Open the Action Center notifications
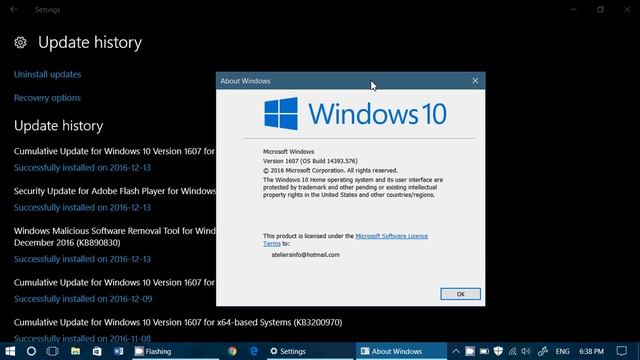The image size is (640, 360). click(622, 351)
